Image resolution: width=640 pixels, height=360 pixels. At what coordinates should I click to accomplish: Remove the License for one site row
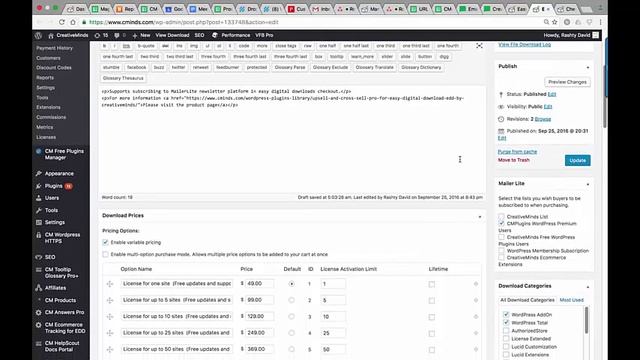point(476,284)
